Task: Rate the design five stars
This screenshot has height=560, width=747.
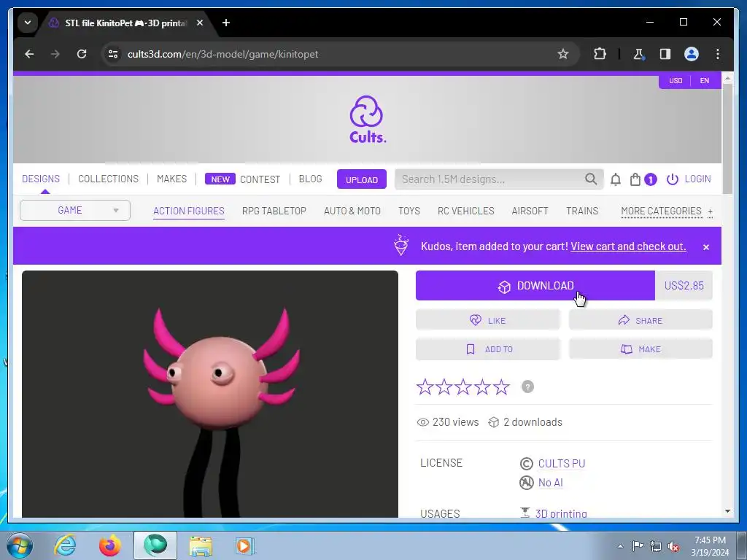Action: tap(501, 386)
